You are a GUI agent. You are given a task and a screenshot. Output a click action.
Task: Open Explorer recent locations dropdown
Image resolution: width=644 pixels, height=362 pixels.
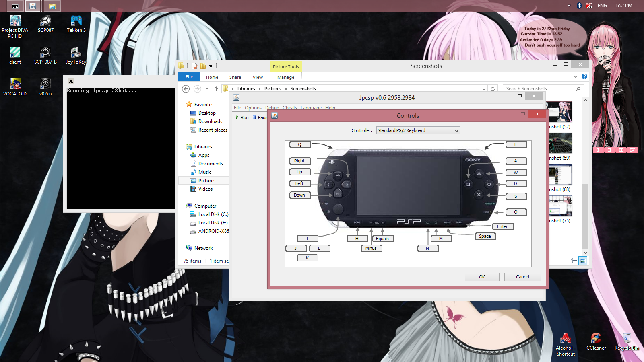pyautogui.click(x=207, y=89)
